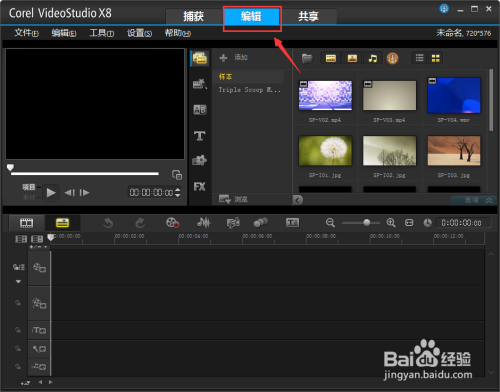The image size is (500, 392).
Task: Collapse the library navigation panel arrow
Action: pos(298,200)
